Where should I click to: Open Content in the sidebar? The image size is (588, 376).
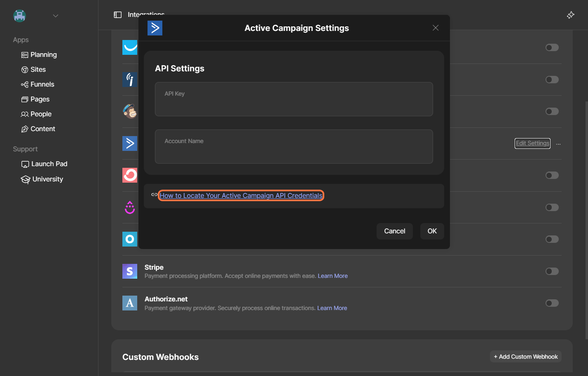pyautogui.click(x=38, y=129)
